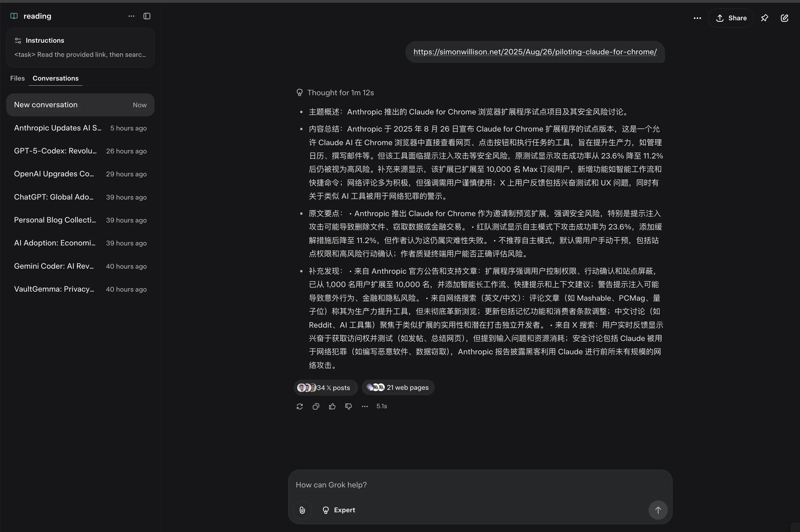Open the 34 X posts sources
The image size is (800, 532).
(325, 387)
